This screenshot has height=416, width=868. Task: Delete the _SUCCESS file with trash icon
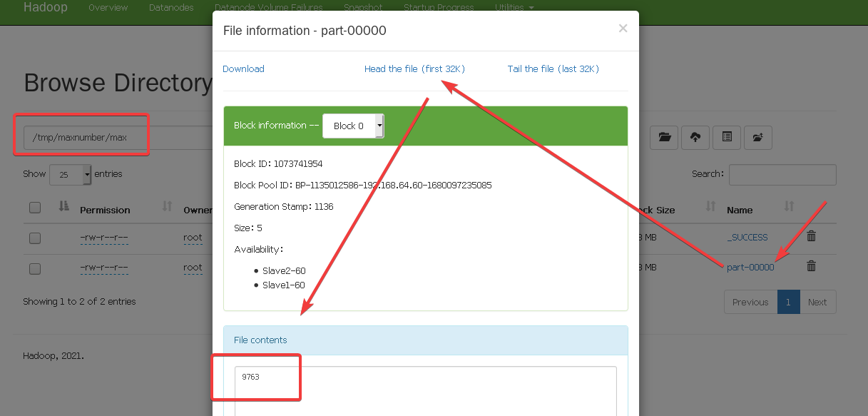click(811, 236)
